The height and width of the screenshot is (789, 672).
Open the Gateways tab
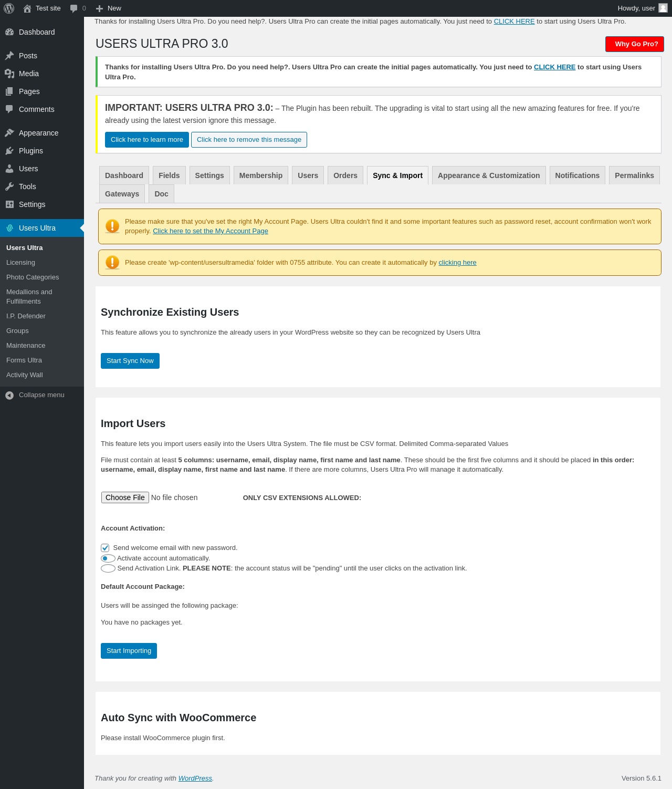[122, 194]
